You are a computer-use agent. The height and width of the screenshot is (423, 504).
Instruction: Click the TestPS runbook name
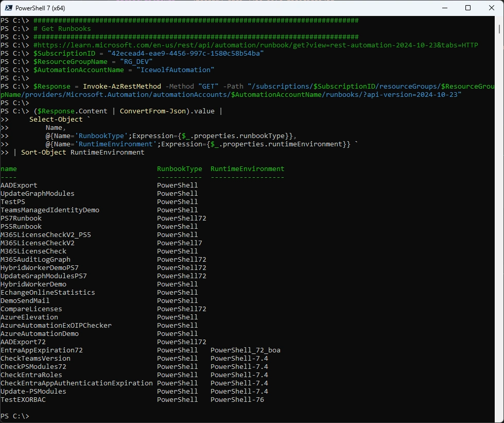(x=13, y=202)
